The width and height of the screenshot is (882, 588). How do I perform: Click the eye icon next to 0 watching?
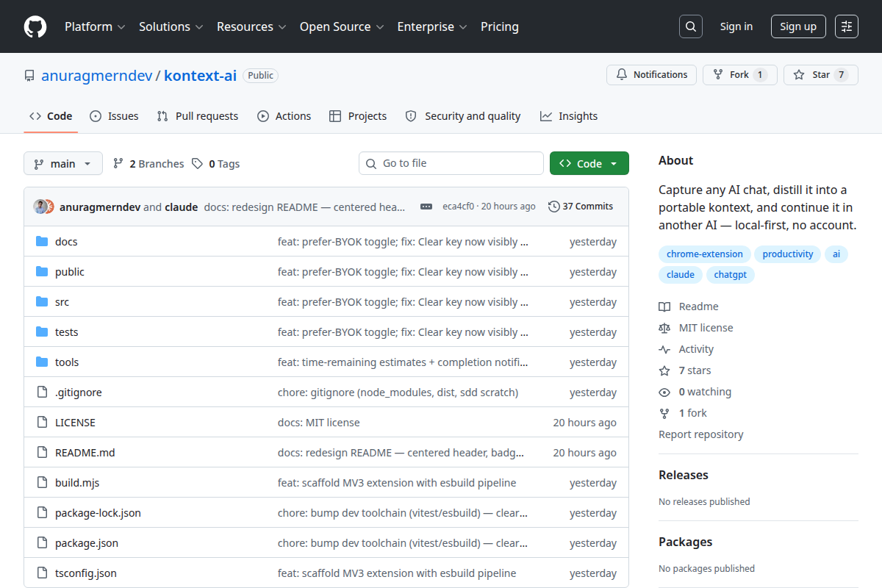(664, 392)
